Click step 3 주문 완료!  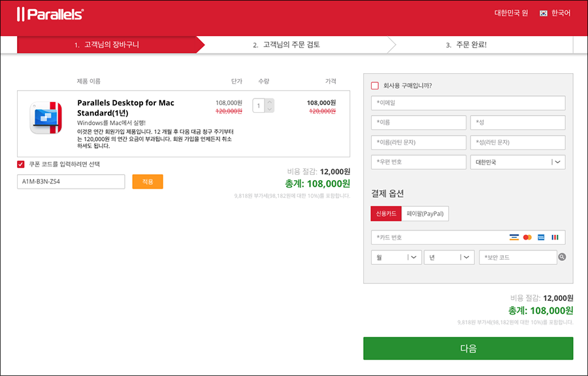(x=466, y=45)
